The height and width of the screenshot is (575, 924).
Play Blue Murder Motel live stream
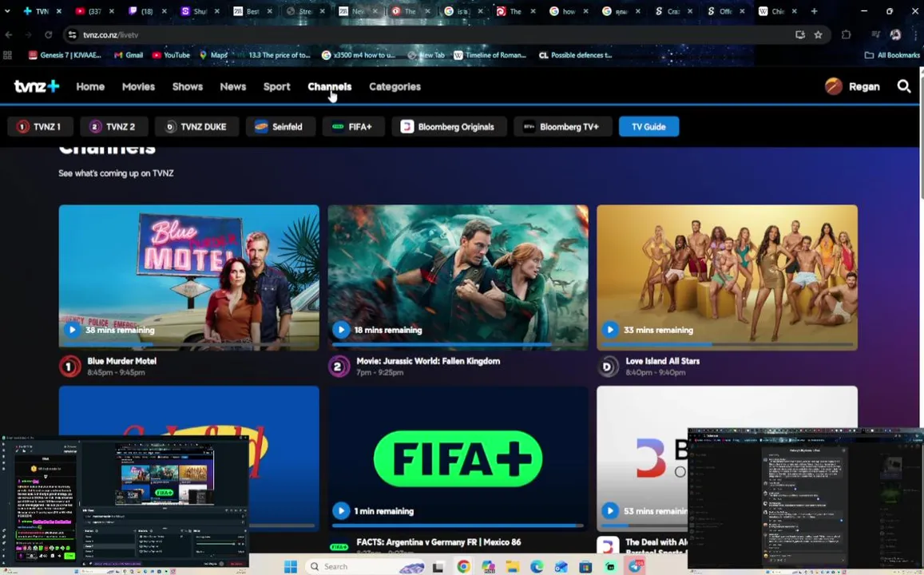72,330
